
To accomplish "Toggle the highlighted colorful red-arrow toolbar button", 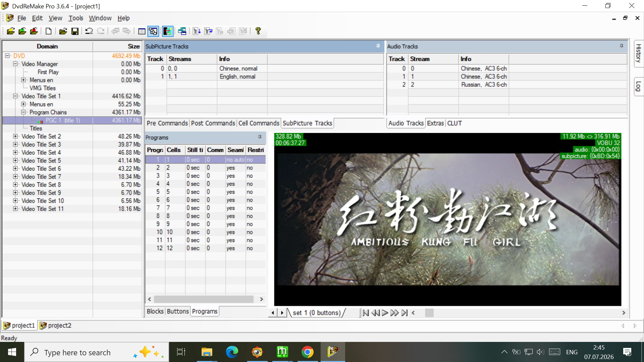I will 167,31.
